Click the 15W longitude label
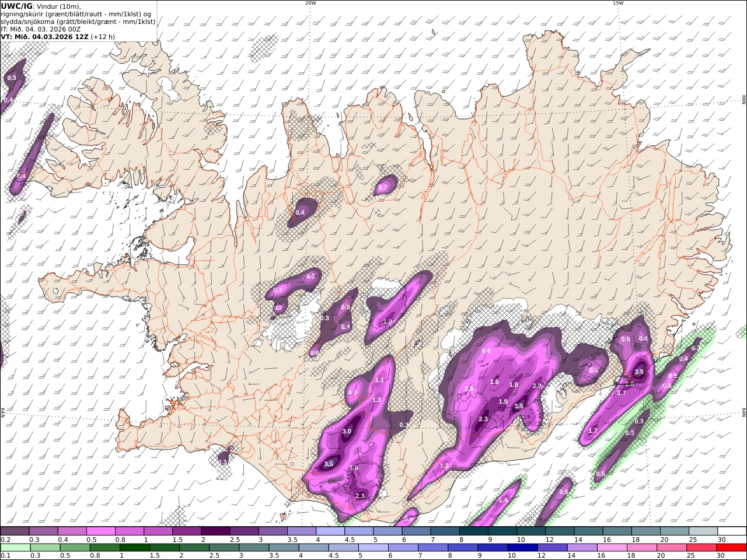The height and width of the screenshot is (560, 747). 618,3
